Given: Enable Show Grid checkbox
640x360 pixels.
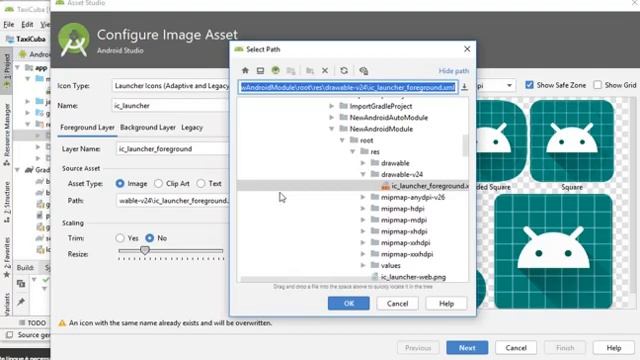Looking at the screenshot, I should pyautogui.click(x=598, y=85).
